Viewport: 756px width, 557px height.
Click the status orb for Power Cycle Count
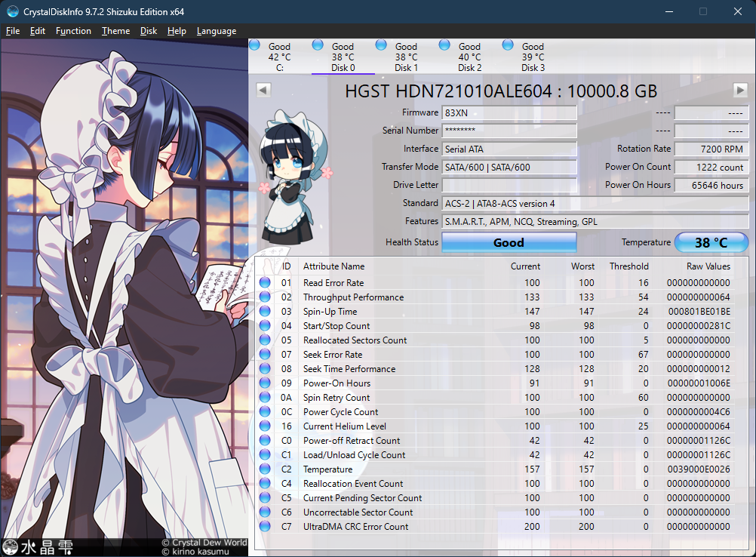pyautogui.click(x=265, y=411)
